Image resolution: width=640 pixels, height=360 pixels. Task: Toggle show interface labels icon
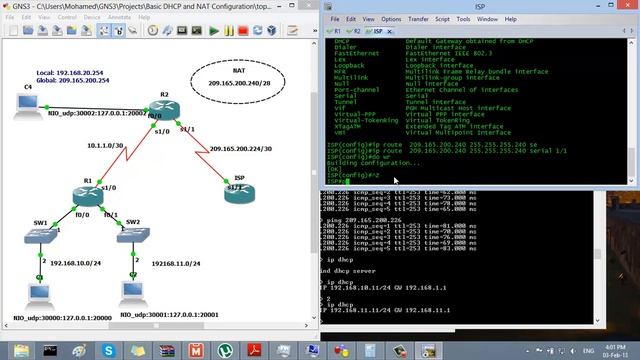tap(104, 31)
